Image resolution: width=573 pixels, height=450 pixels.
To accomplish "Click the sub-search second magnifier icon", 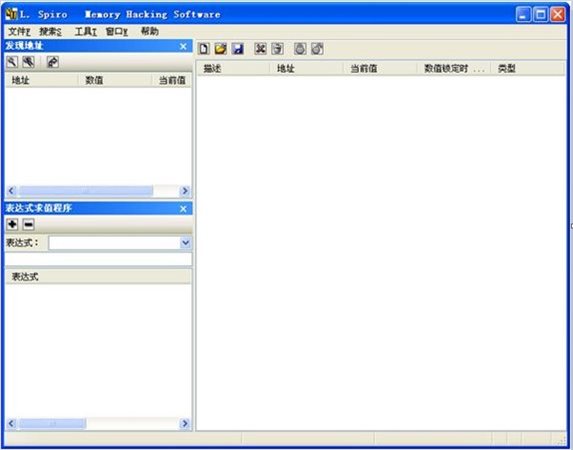I will tap(29, 62).
